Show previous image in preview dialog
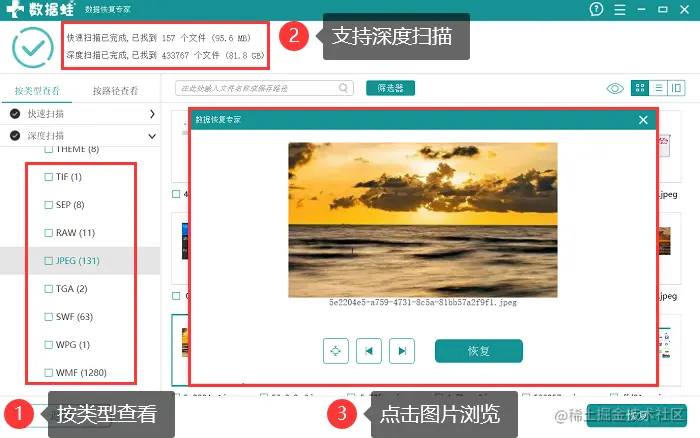Image resolution: width=700 pixels, height=438 pixels. (x=369, y=351)
